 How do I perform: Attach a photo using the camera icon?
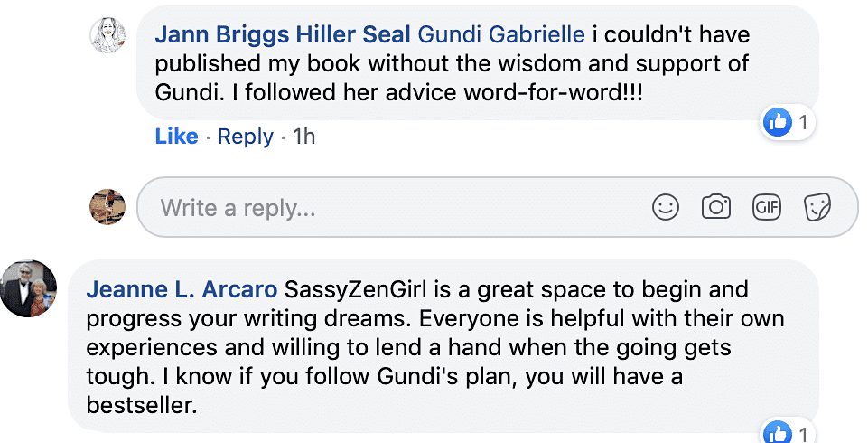tap(715, 208)
